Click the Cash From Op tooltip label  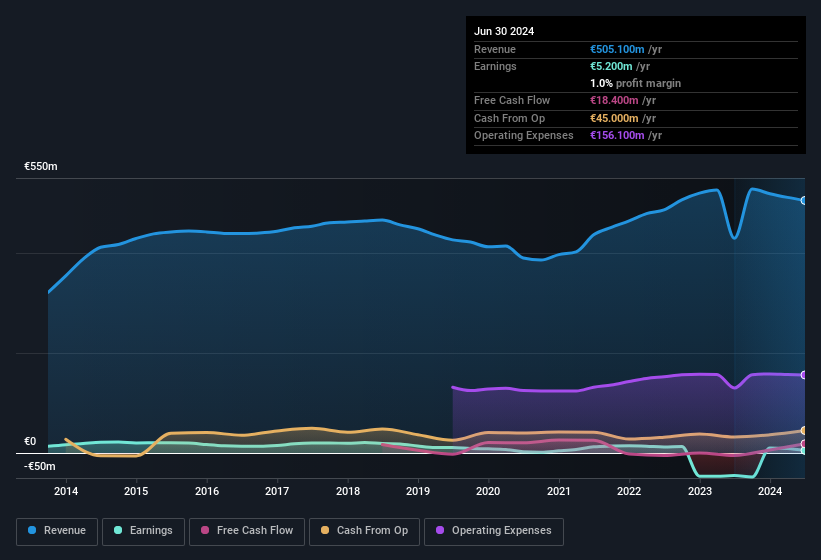509,118
